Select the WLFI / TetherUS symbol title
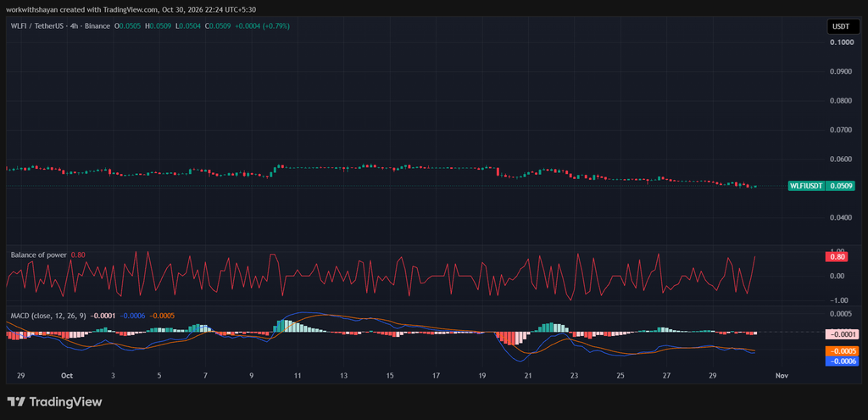The image size is (868, 420). (x=37, y=26)
